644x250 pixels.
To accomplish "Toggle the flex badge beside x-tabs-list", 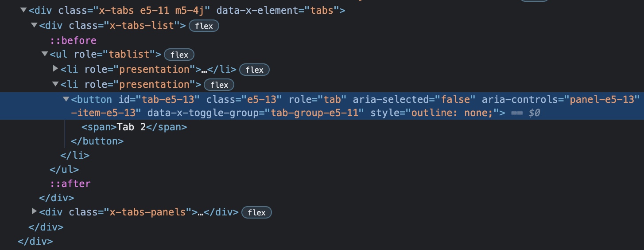I will (x=204, y=26).
